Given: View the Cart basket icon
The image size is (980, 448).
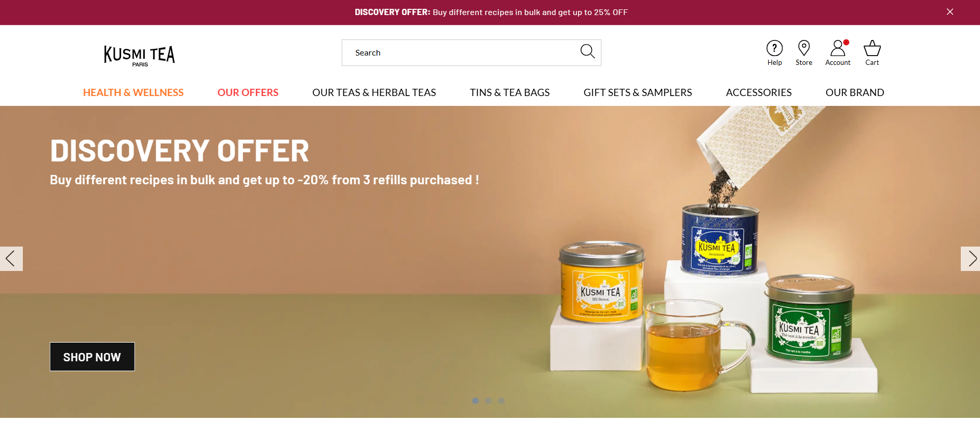Looking at the screenshot, I should click(872, 48).
